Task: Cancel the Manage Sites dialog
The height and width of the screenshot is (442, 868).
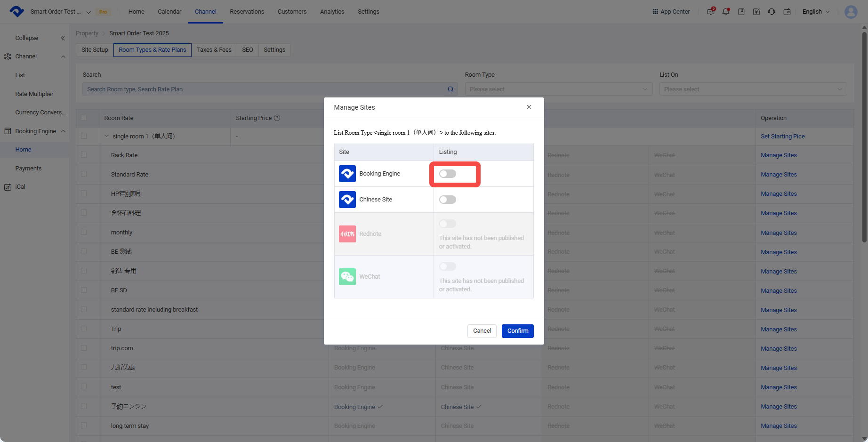Action: coord(482,331)
